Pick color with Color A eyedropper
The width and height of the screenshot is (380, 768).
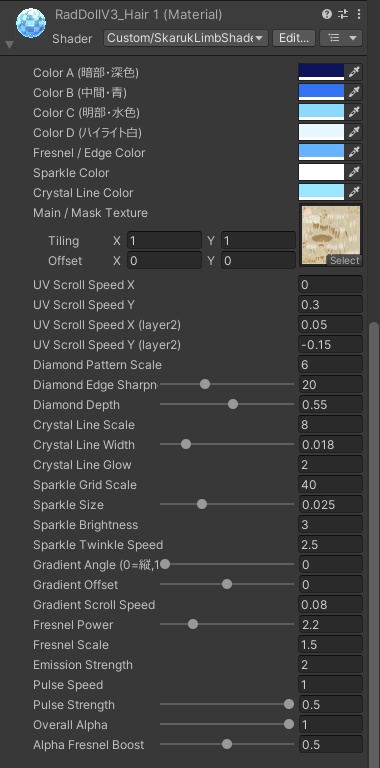354,72
